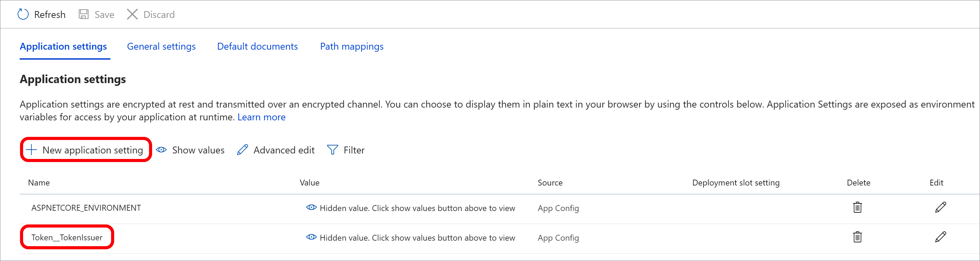Reveal hidden value for ASPNETCORE_ENVIRONMENT

tap(311, 208)
